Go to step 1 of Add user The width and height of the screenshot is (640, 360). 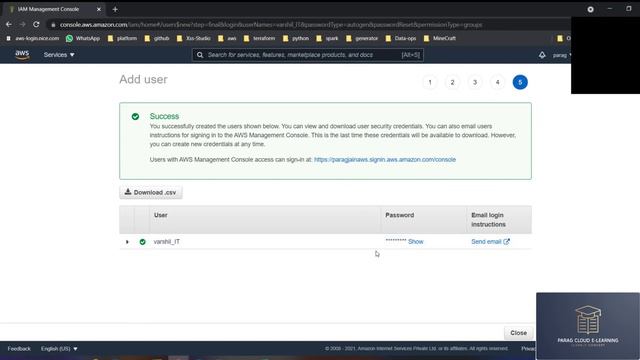coord(430,82)
